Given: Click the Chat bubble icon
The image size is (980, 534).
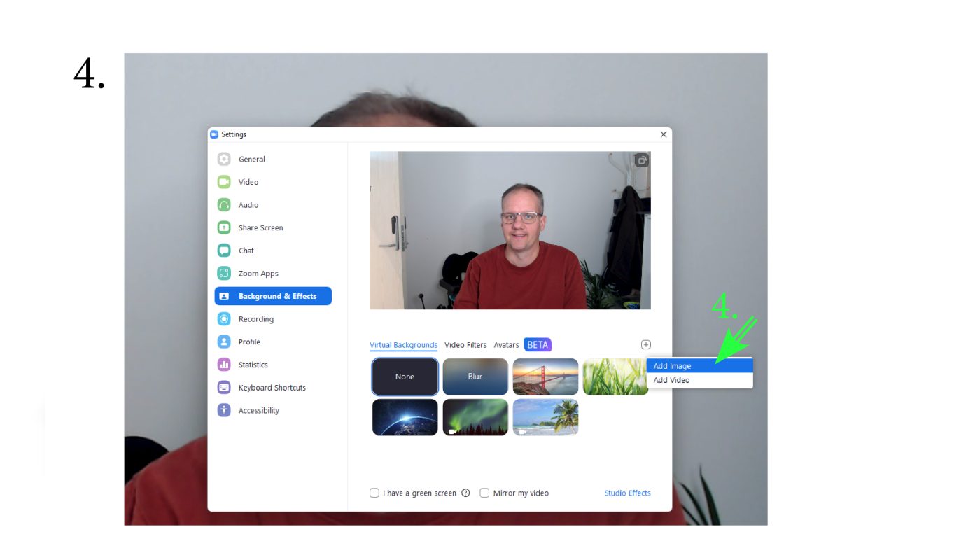Looking at the screenshot, I should click(224, 251).
